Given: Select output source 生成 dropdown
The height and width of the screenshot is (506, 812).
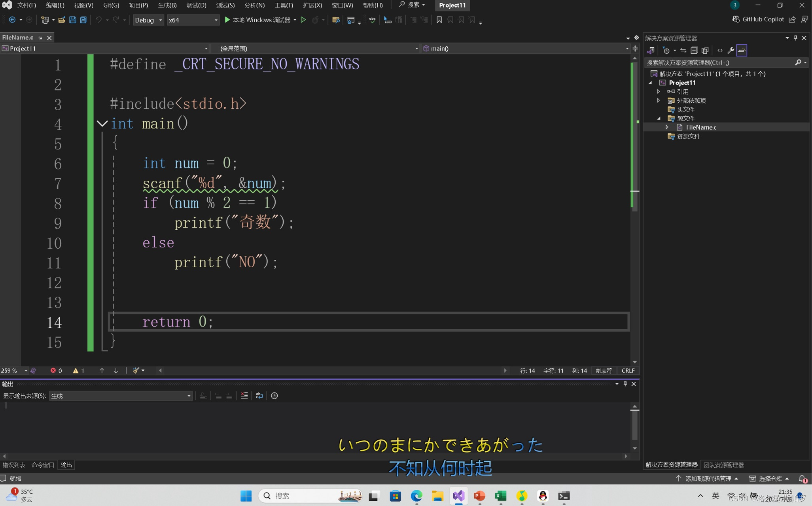Looking at the screenshot, I should pos(121,396).
